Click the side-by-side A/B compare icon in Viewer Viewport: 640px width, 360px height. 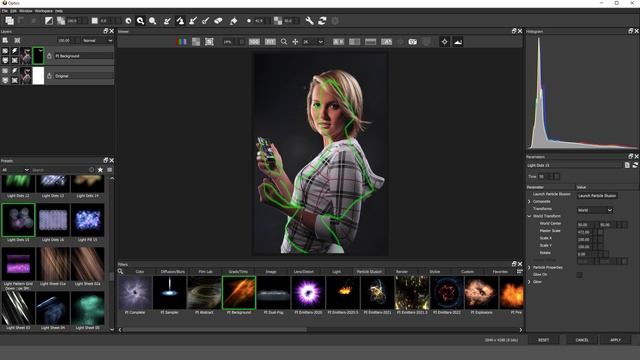pos(338,42)
